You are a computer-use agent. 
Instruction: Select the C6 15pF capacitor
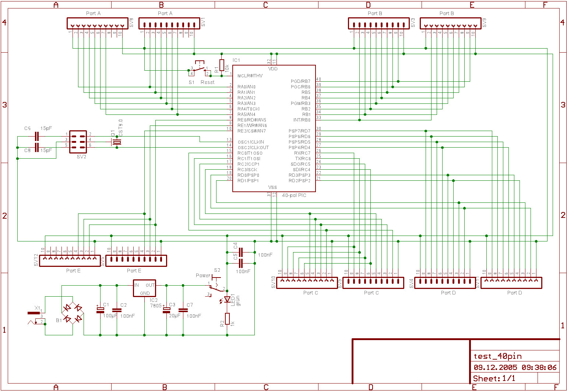[x=36, y=137]
